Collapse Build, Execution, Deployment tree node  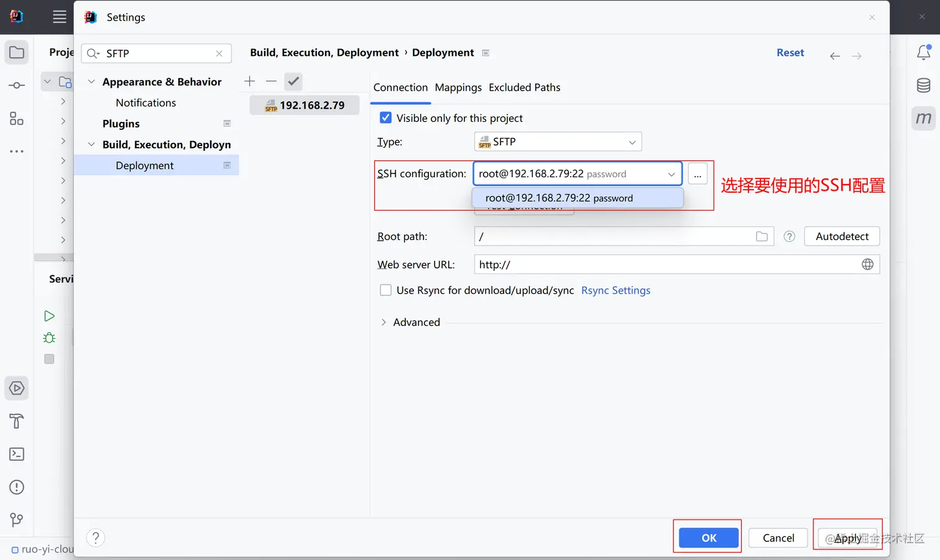click(x=91, y=145)
